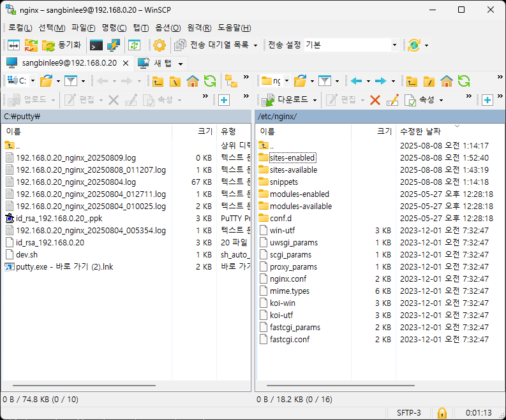Sort remote list by 이름 column
This screenshot has width=506, height=420.
click(x=304, y=131)
